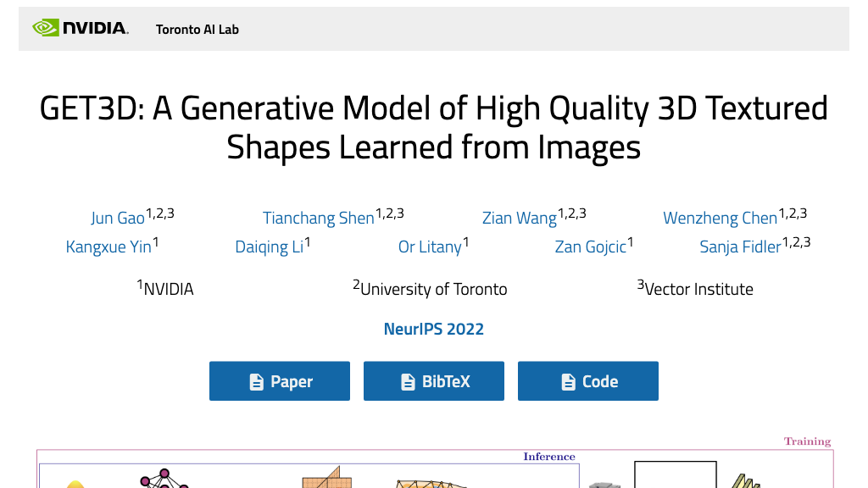Open Zian Wang's profile link
This screenshot has width=868, height=488.
519,218
